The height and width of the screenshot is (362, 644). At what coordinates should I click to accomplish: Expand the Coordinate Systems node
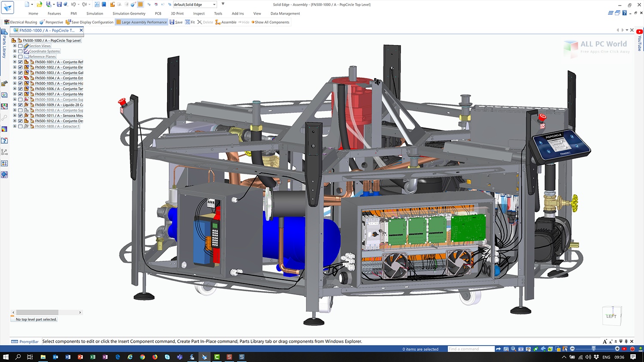[15, 51]
